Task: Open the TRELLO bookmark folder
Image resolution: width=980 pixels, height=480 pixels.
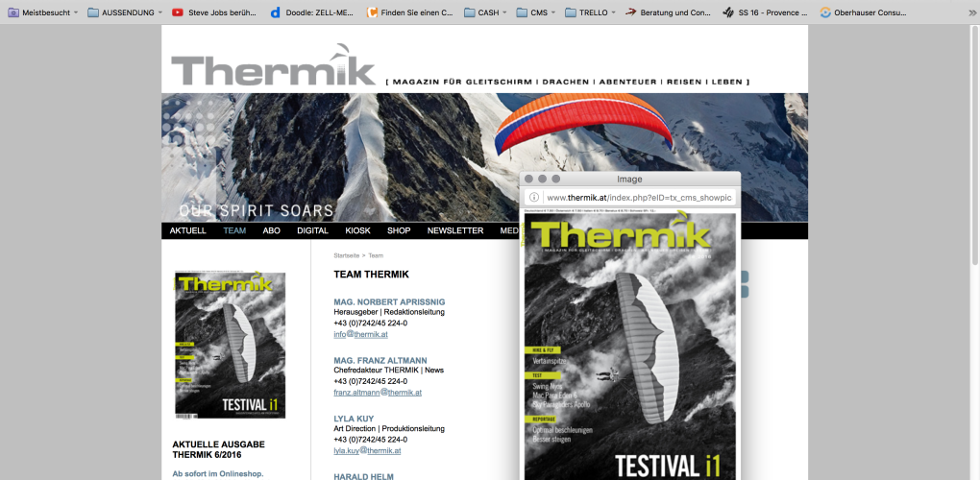Action: pos(591,12)
